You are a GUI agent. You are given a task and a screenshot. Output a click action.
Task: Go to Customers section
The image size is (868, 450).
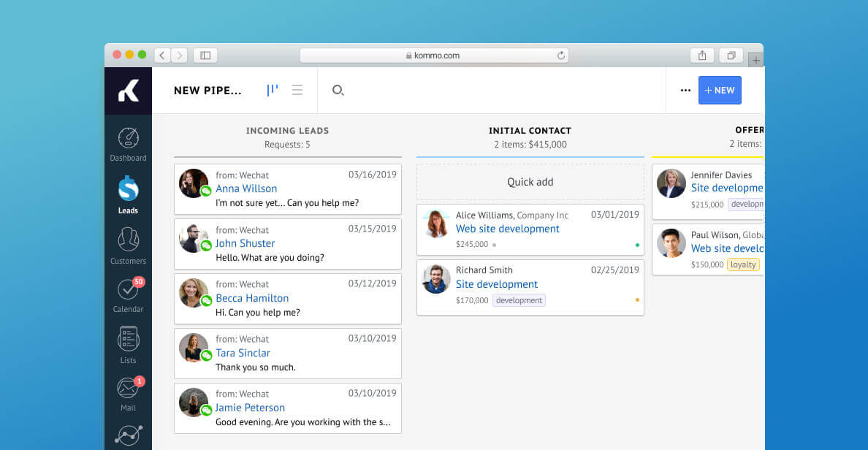128,245
